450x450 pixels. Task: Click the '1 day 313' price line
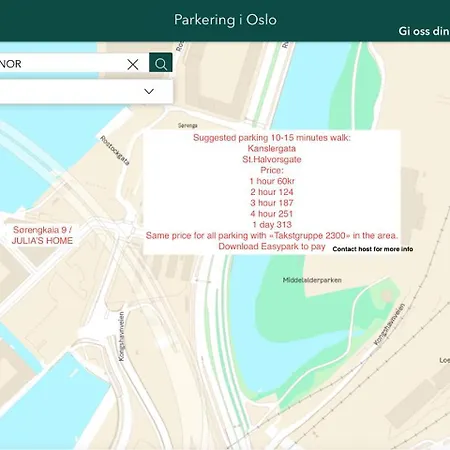click(272, 225)
